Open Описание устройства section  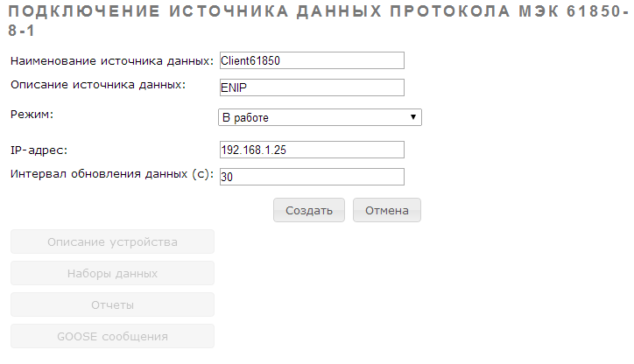pos(112,241)
